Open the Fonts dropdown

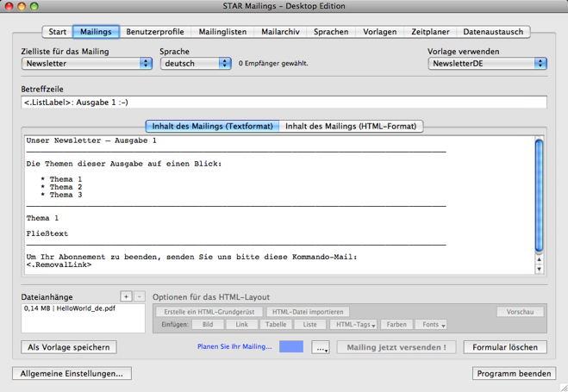[x=431, y=324]
